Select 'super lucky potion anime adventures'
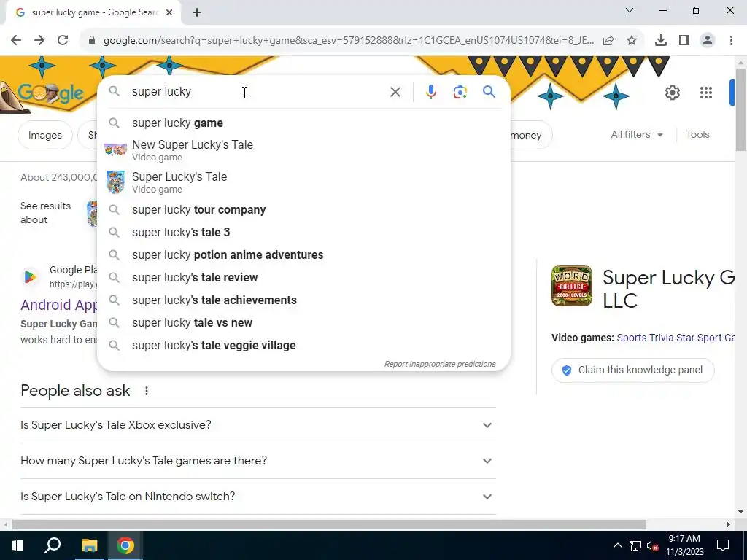 pos(303,254)
